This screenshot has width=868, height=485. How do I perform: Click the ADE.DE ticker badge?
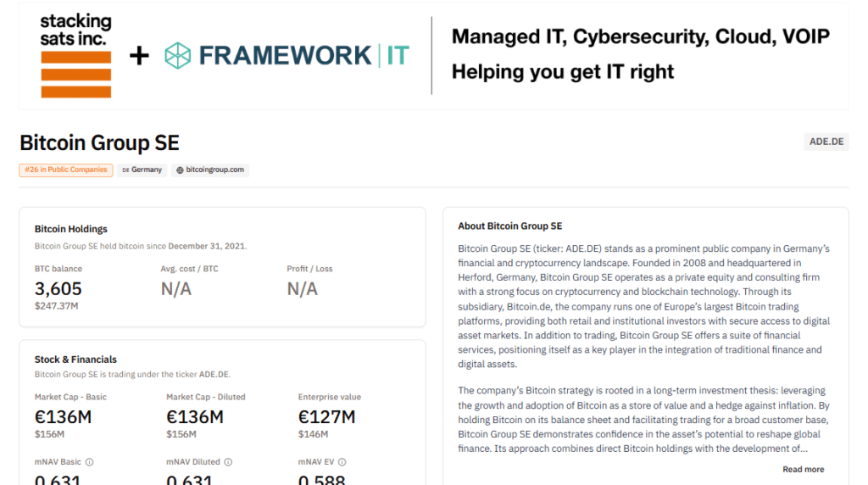(x=826, y=142)
